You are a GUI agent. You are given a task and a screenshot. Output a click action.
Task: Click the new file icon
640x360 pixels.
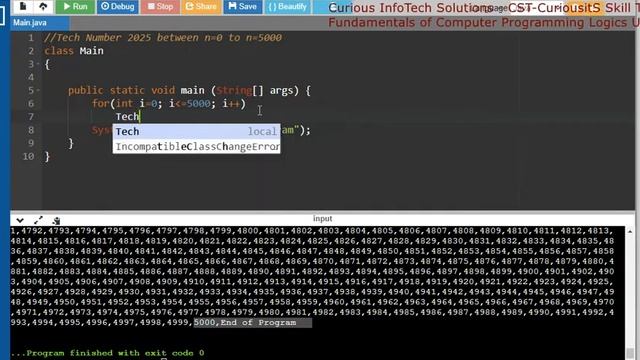(x=23, y=6)
